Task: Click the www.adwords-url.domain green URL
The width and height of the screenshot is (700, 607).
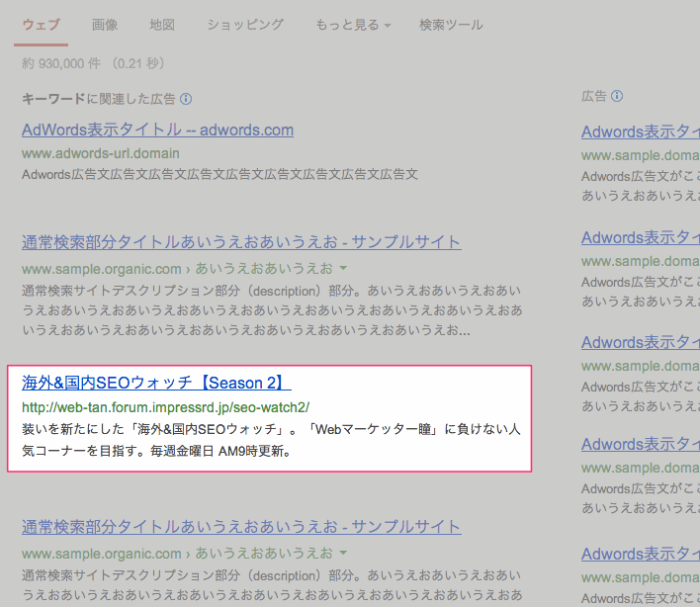Action: tap(101, 153)
